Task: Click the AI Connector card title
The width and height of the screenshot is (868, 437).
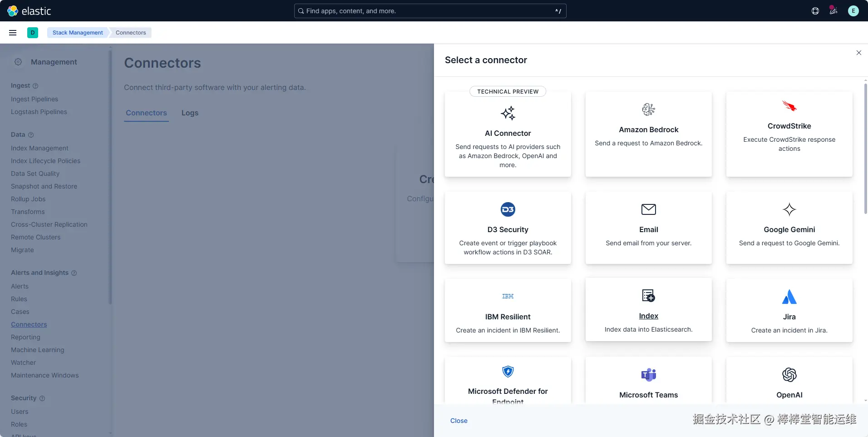Action: point(508,133)
